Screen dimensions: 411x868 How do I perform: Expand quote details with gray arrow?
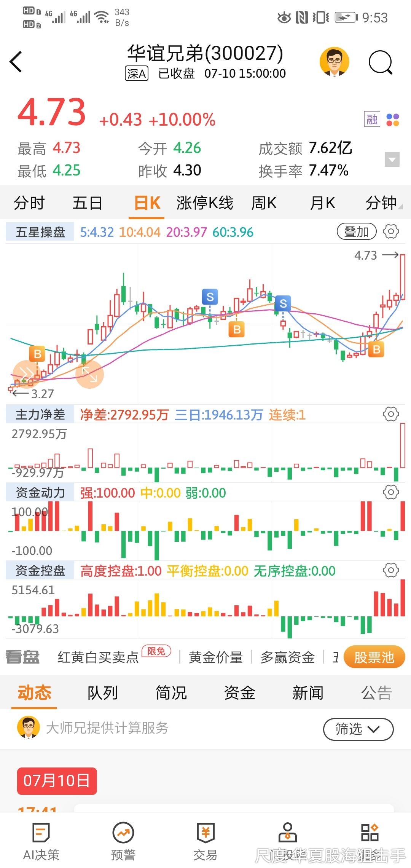392,159
